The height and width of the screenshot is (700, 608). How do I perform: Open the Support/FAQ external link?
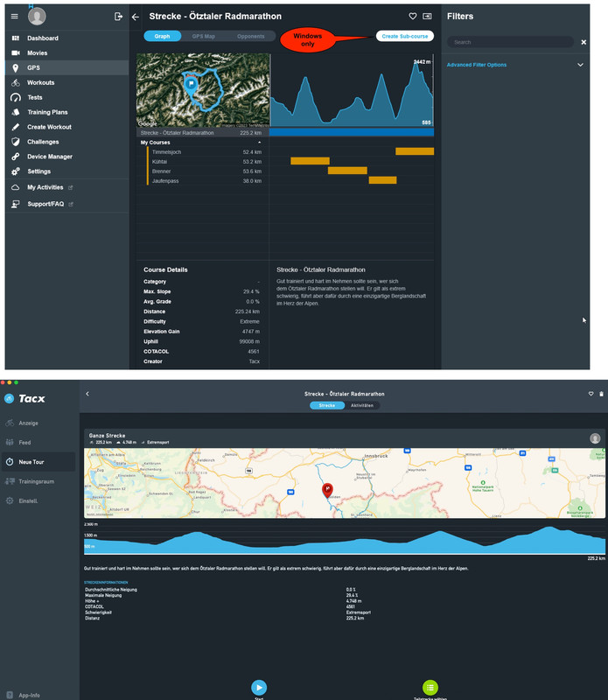67,204
